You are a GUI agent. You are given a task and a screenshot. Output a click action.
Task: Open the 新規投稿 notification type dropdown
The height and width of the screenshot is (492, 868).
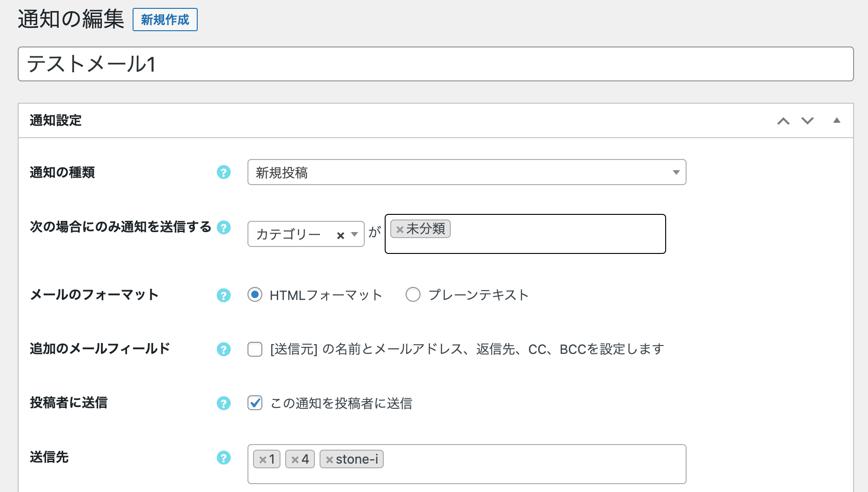467,172
